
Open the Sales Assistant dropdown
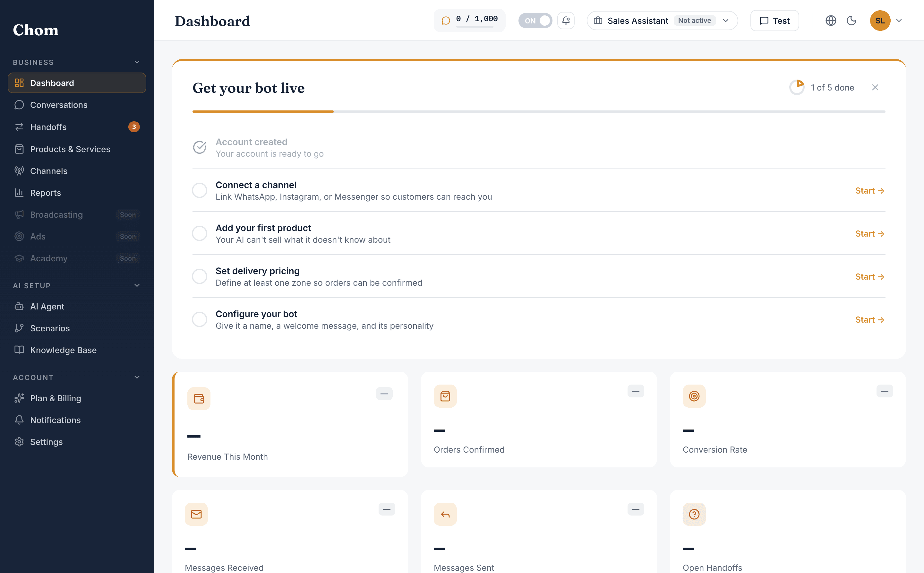coord(662,21)
